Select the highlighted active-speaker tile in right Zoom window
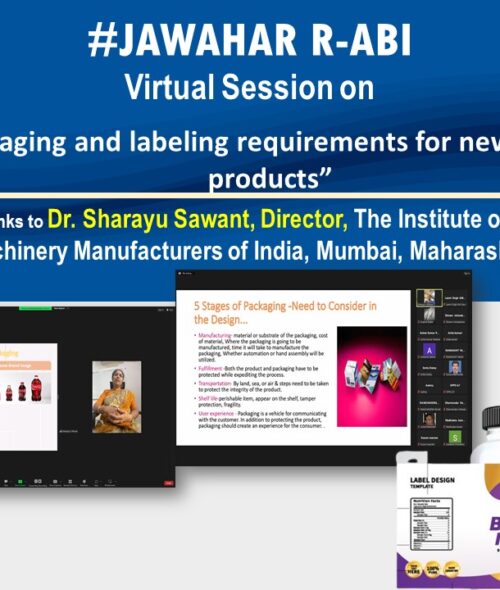Viewport: 500px width, 590px height. point(429,298)
